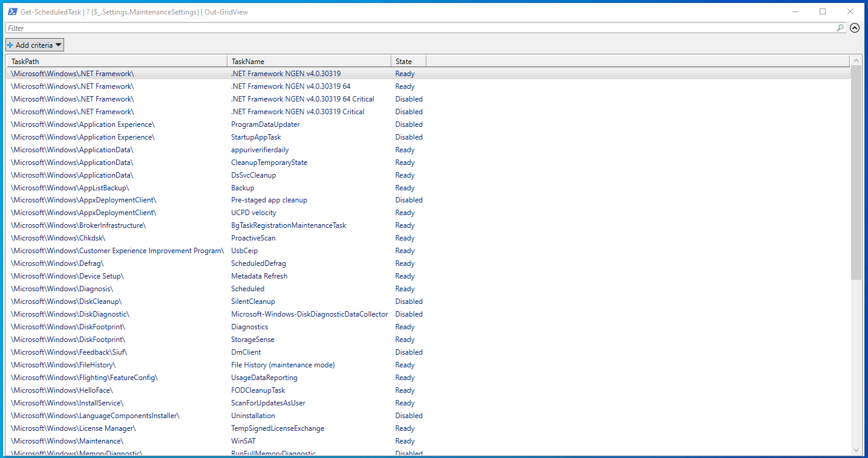Select the Microsoft-Windows-DiskDiagnosticDataCollector task

pos(309,314)
